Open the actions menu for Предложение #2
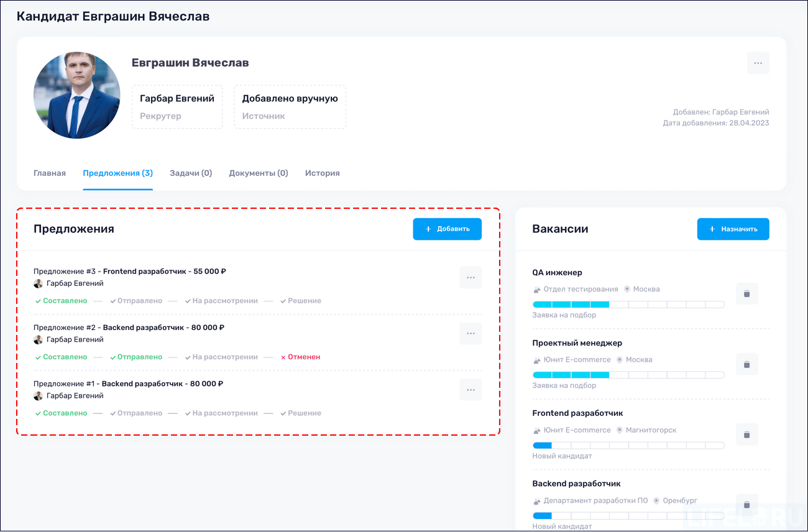The height and width of the screenshot is (532, 808). (471, 334)
